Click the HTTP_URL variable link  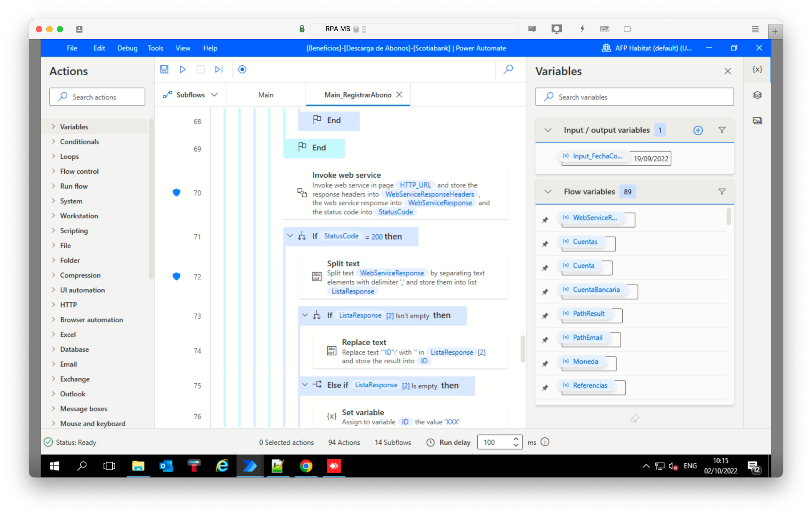point(415,185)
